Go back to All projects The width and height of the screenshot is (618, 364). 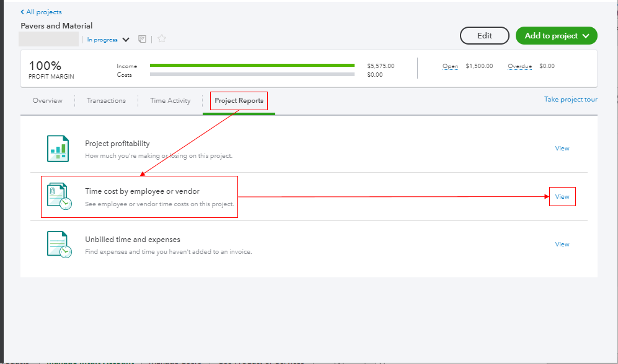click(x=41, y=12)
